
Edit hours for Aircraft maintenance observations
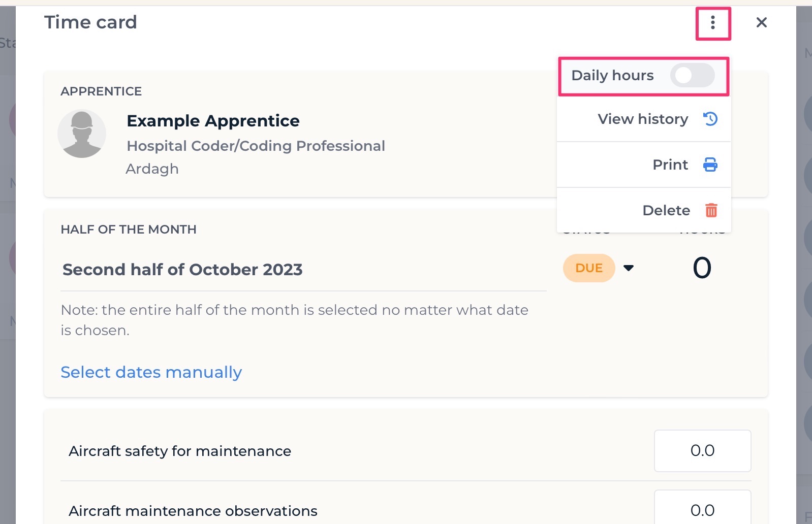(702, 508)
